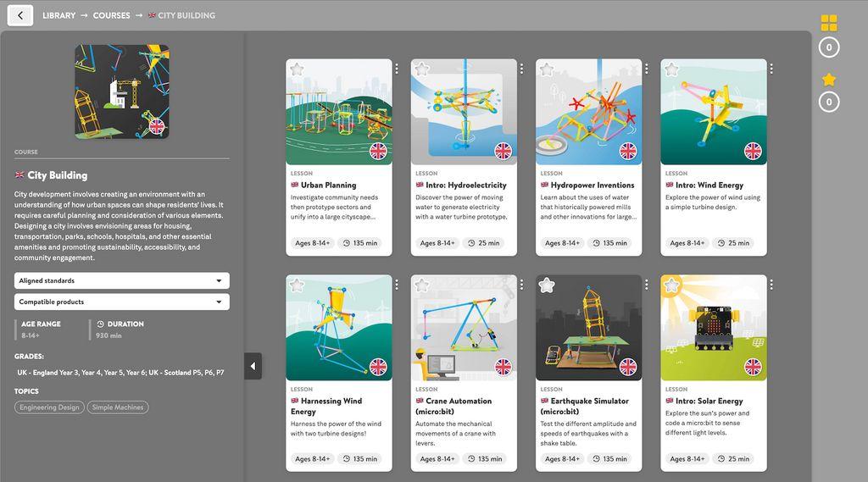Click the CITY BUILDING breadcrumb
The height and width of the screenshot is (482, 868).
181,15
